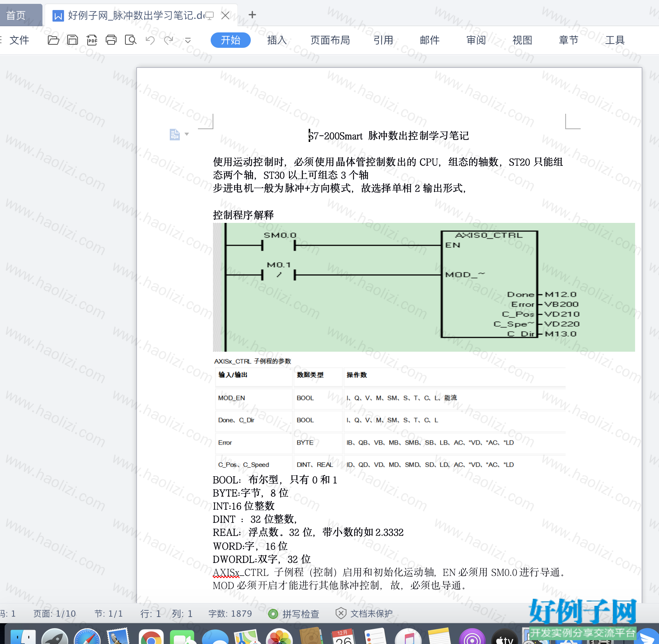Click the monitor icon on document tab

pos(210,16)
